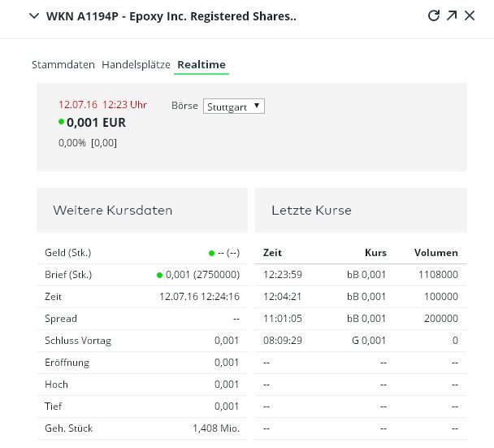
Task: Close the Epoxy Inc. panel
Action: (x=470, y=15)
